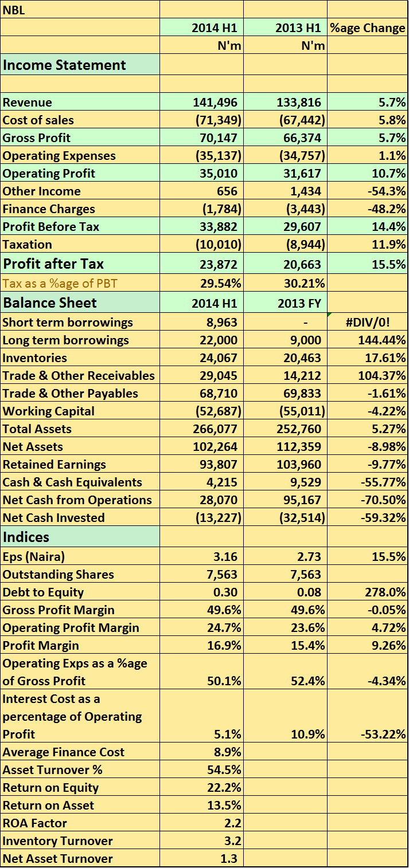Select the Long term borrowings 22,000 cell
The width and height of the screenshot is (409, 868).
coord(201,340)
